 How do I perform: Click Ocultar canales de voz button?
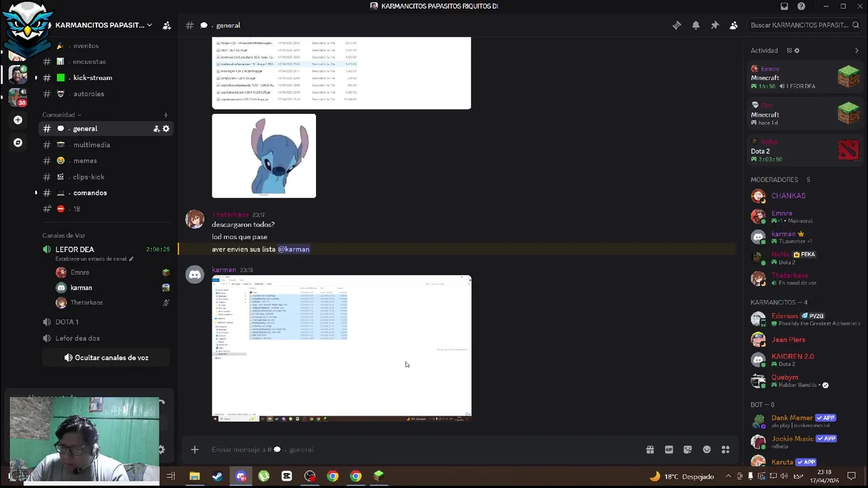click(106, 357)
